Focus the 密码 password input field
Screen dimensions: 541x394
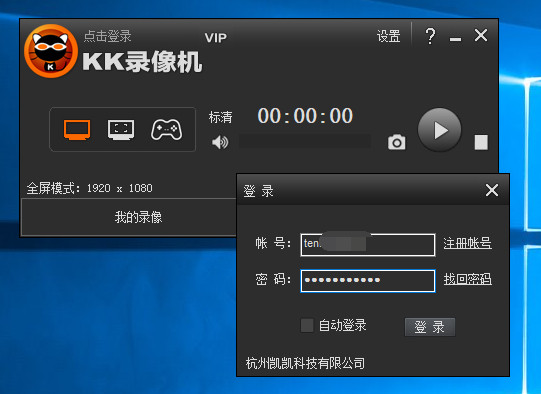[368, 281]
